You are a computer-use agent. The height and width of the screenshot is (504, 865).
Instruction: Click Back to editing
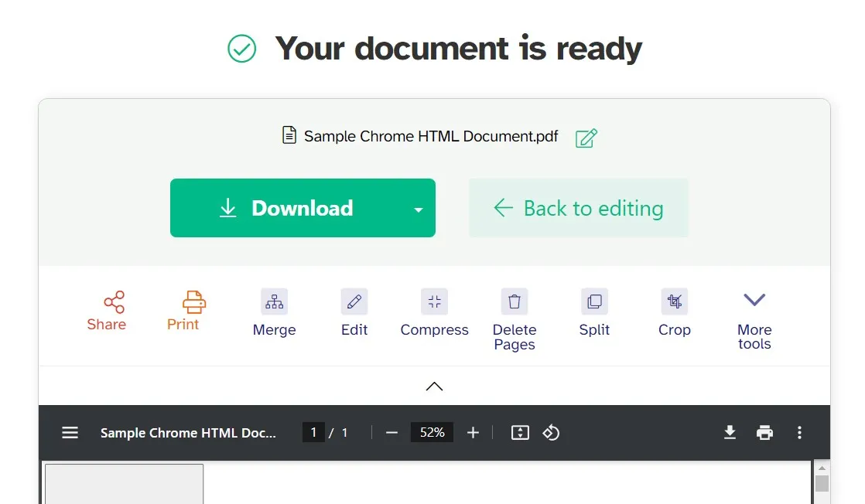578,208
